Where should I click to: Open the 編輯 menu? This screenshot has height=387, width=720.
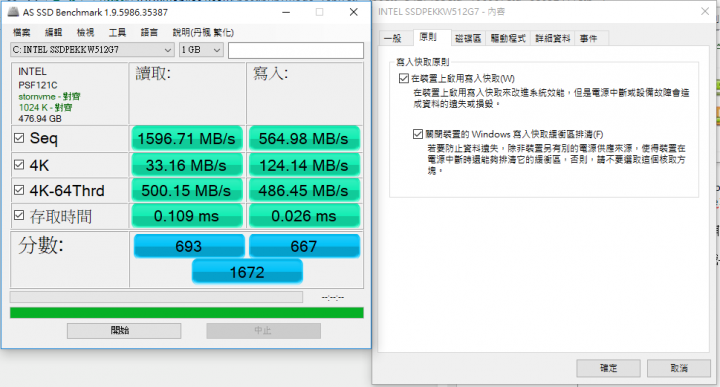[x=53, y=32]
